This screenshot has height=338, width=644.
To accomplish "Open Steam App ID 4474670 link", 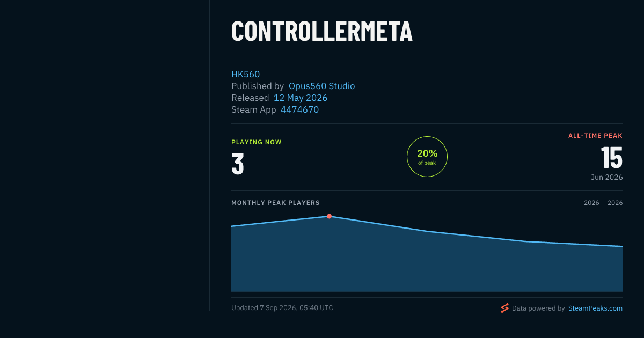I will tap(299, 109).
